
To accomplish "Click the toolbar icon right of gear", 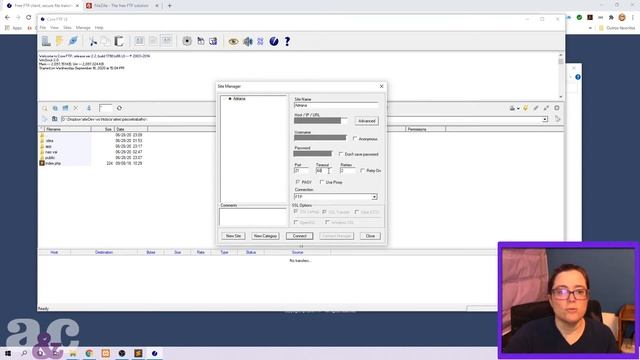I will click(x=200, y=41).
